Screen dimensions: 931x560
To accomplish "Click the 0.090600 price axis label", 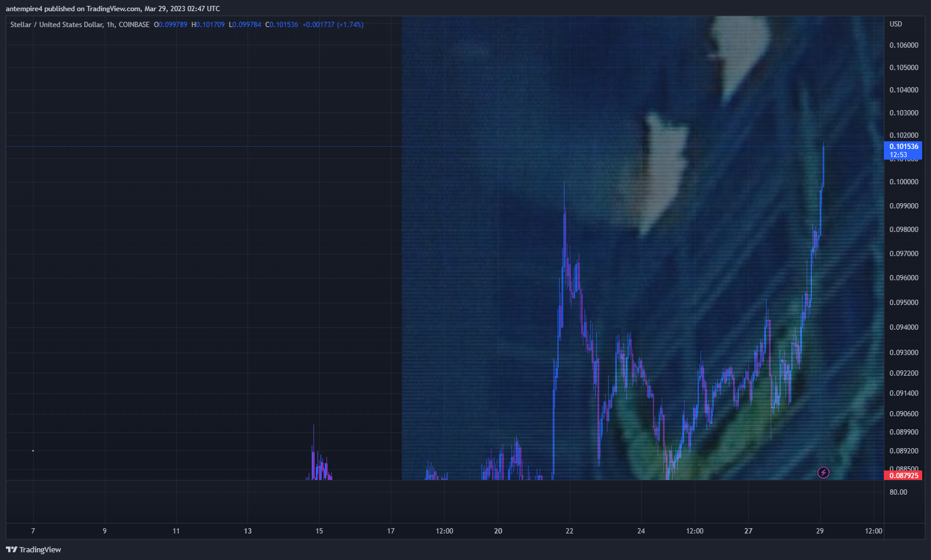I will click(x=904, y=414).
